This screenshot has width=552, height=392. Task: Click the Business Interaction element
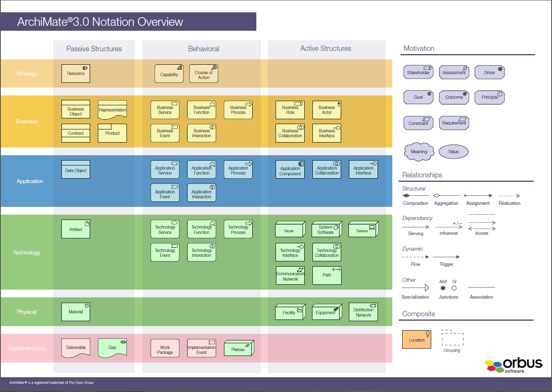coord(201,133)
